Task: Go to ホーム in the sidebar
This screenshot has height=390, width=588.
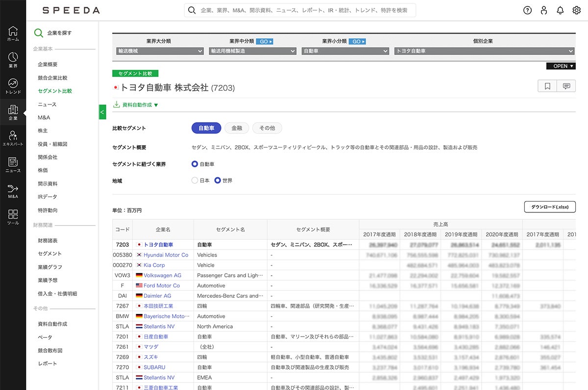Action: click(13, 34)
